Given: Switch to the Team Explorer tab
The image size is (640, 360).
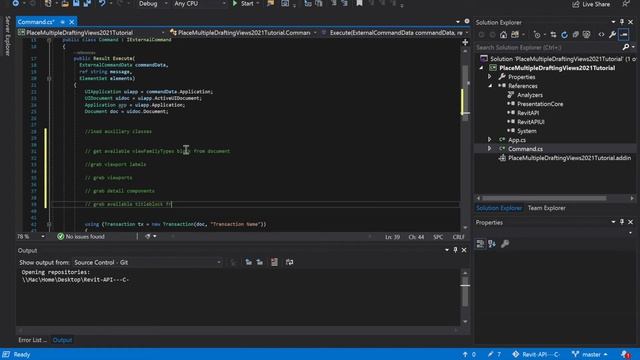Looking at the screenshot, I should point(547,208).
